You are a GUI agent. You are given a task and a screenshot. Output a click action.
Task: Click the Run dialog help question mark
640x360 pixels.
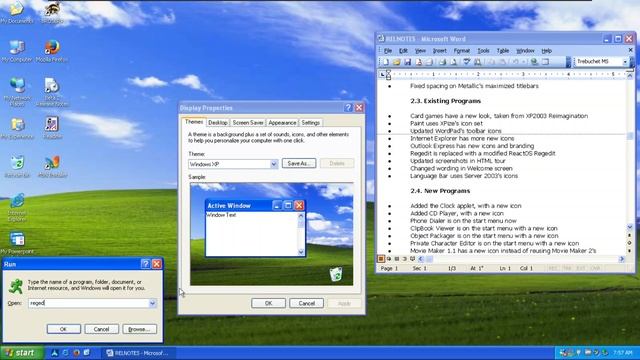[145, 264]
